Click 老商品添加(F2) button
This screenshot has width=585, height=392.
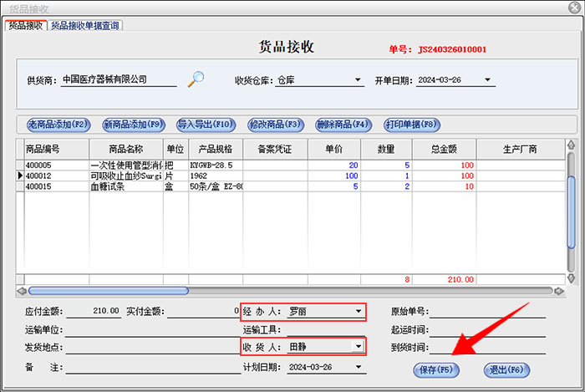(x=58, y=125)
